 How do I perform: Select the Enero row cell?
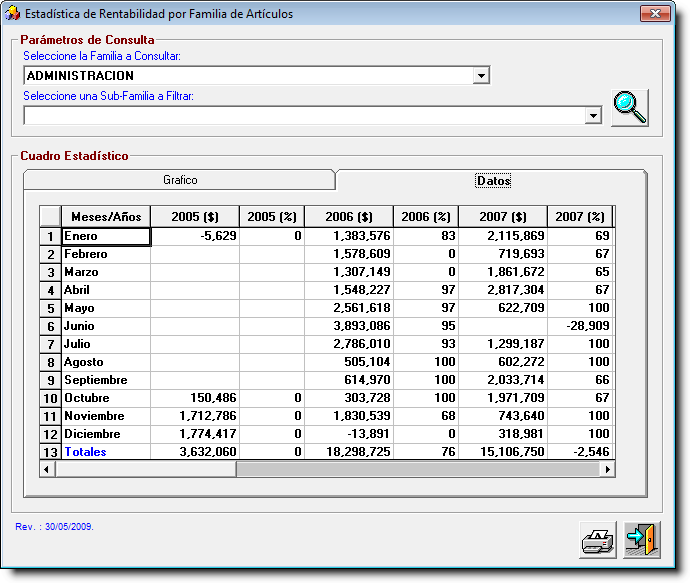pos(106,236)
